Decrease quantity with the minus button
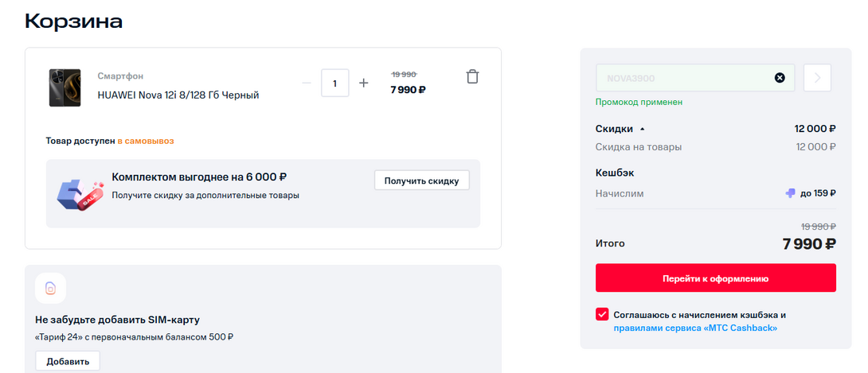Image resolution: width=868 pixels, height=373 pixels. [307, 83]
